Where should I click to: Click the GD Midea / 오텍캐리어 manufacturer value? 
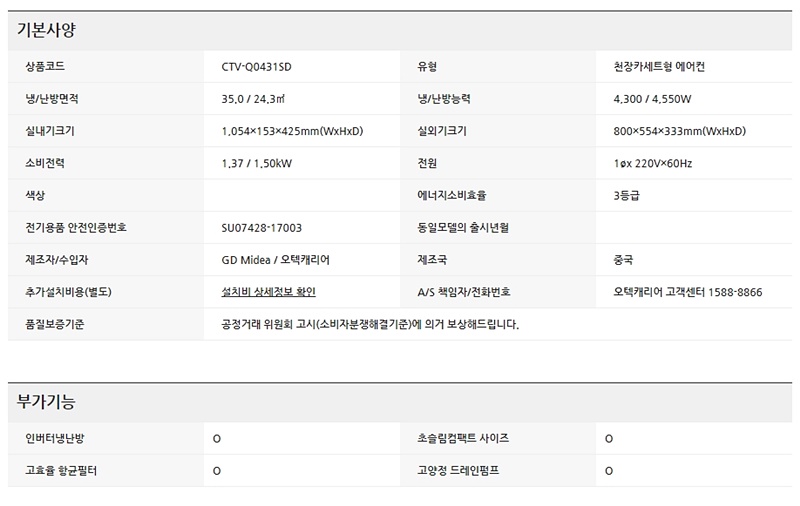click(275, 260)
